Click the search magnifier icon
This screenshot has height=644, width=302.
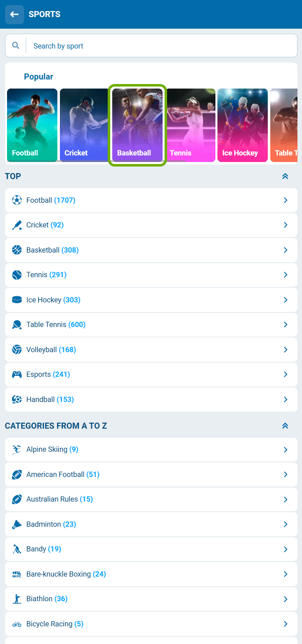pyautogui.click(x=16, y=45)
